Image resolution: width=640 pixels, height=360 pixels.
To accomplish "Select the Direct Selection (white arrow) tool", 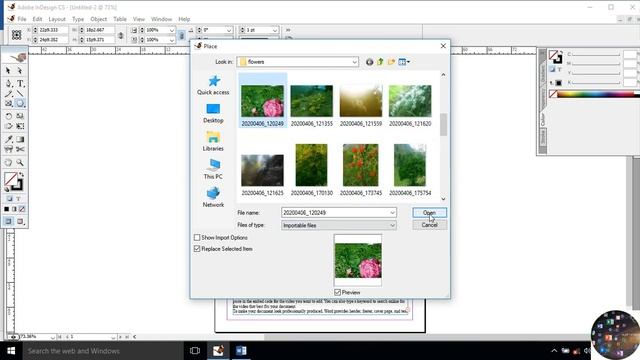I will 20,71.
